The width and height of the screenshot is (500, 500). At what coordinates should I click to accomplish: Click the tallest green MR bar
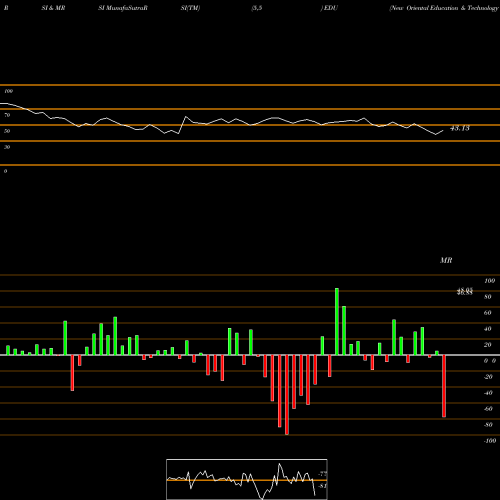tap(337, 321)
